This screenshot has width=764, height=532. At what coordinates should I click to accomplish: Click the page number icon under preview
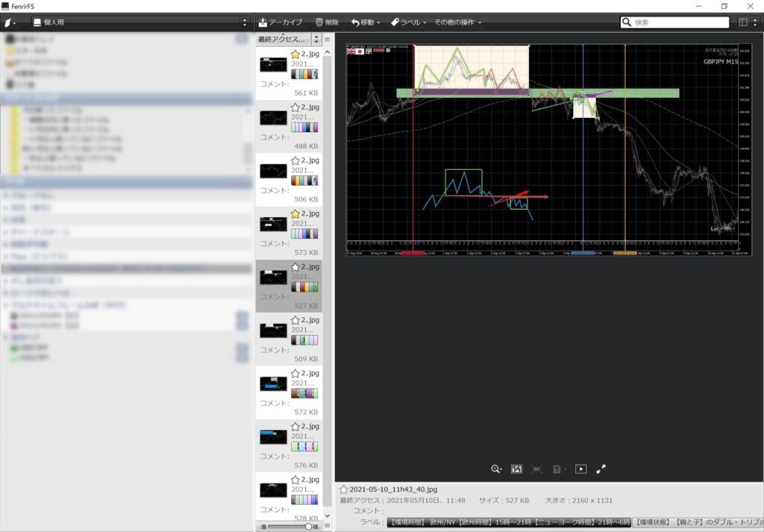(558, 469)
